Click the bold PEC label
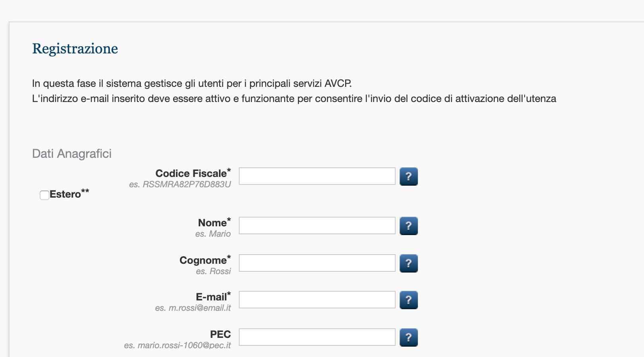The height and width of the screenshot is (357, 644). 221,334
